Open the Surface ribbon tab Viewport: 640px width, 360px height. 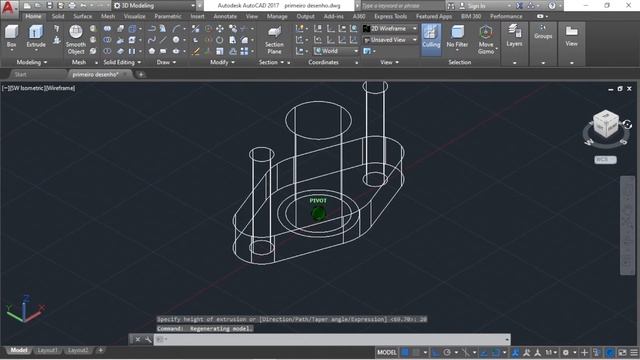pyautogui.click(x=82, y=16)
